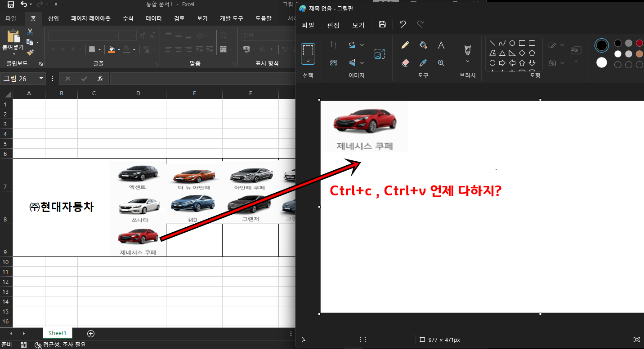Expand the brushes dropdown in Paint
644x349 pixels.
[x=468, y=61]
